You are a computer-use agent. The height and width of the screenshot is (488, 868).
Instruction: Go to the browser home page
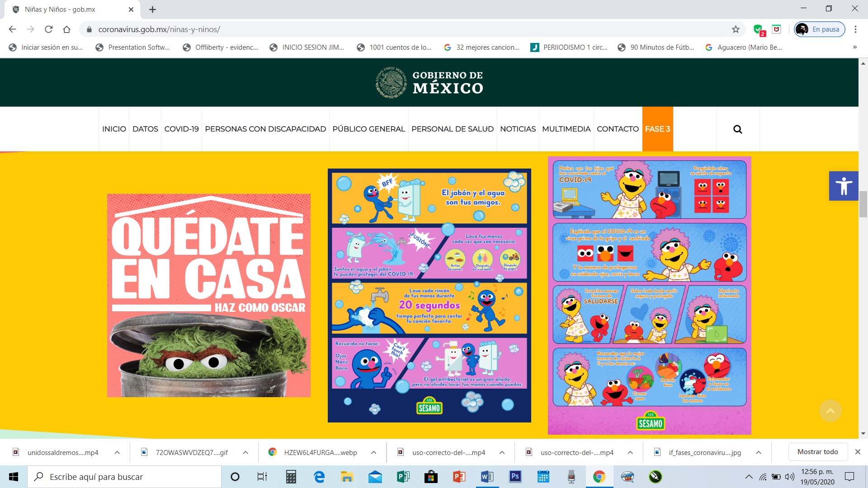66,29
